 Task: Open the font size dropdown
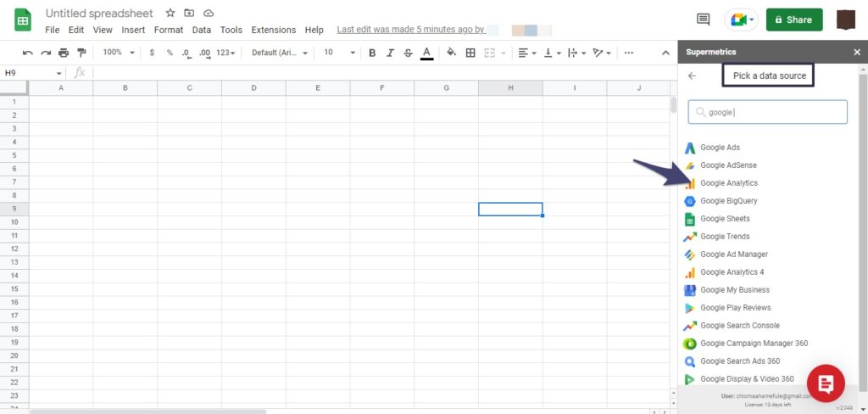click(x=339, y=52)
